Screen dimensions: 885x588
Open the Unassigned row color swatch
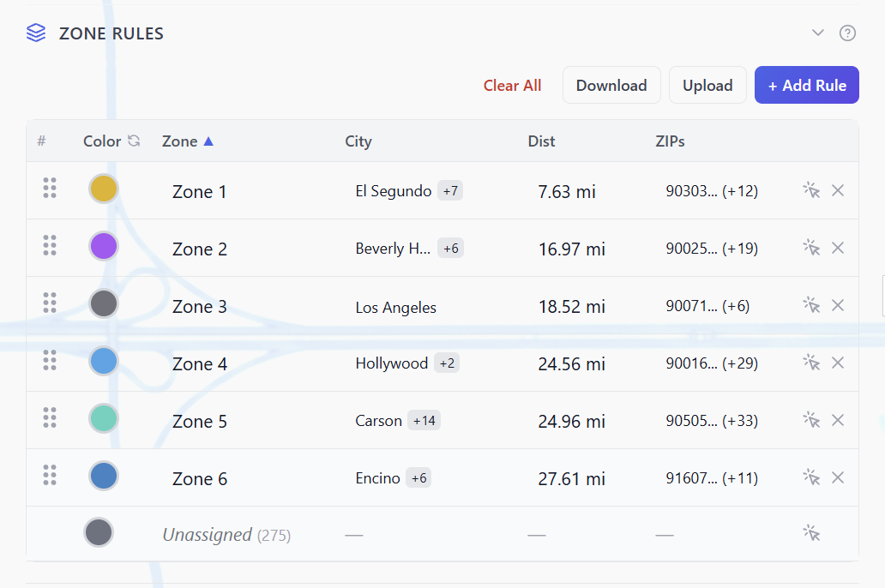pyautogui.click(x=99, y=532)
